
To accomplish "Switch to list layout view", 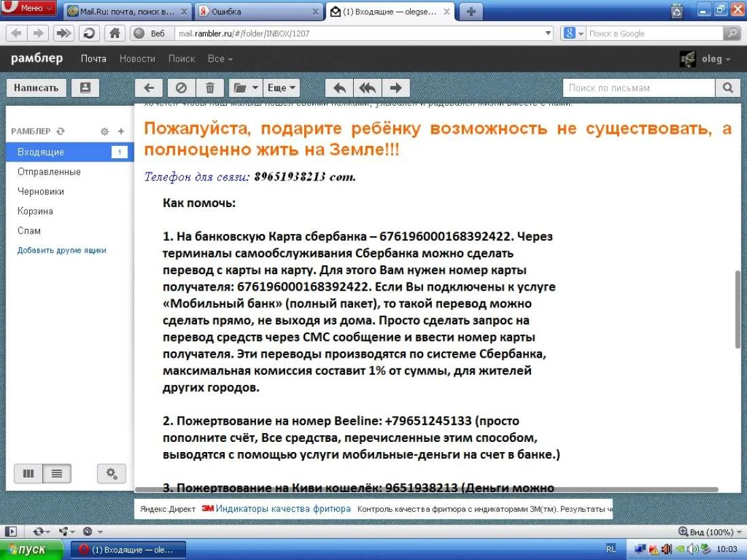I will point(56,473).
